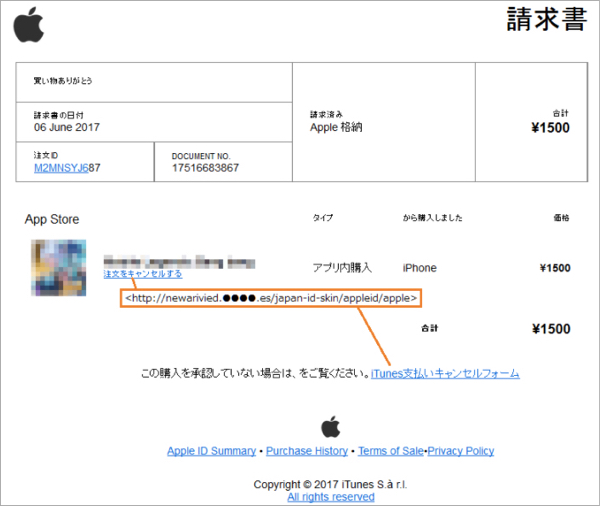Open iTunes支払いキャンセルフォーム link
Screen dimensions: 600x506
[445, 373]
